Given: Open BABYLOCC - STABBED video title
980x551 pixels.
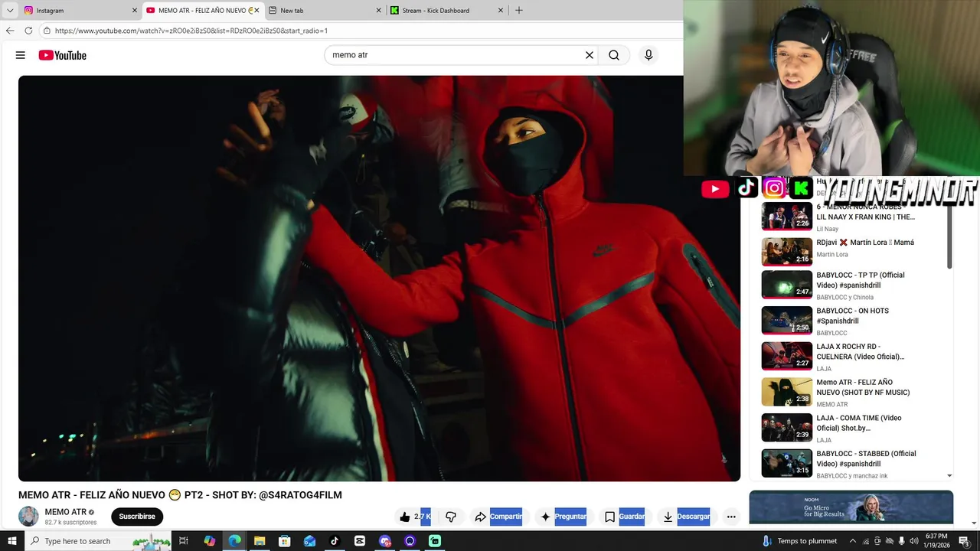Looking at the screenshot, I should click(x=866, y=458).
